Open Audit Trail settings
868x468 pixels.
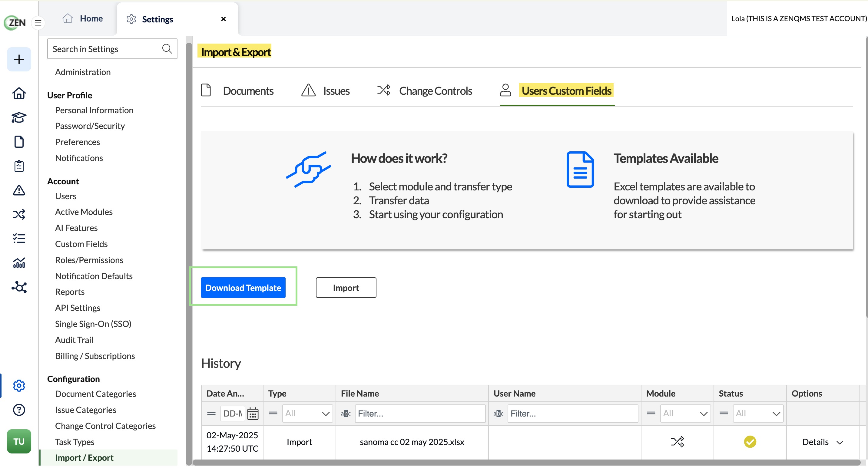[x=74, y=340]
